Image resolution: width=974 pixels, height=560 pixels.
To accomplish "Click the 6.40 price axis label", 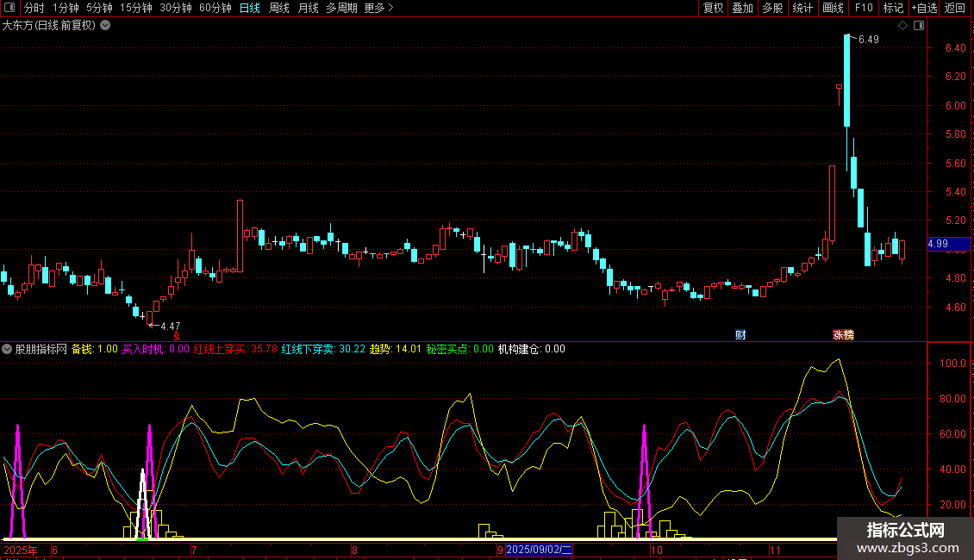I will (955, 47).
